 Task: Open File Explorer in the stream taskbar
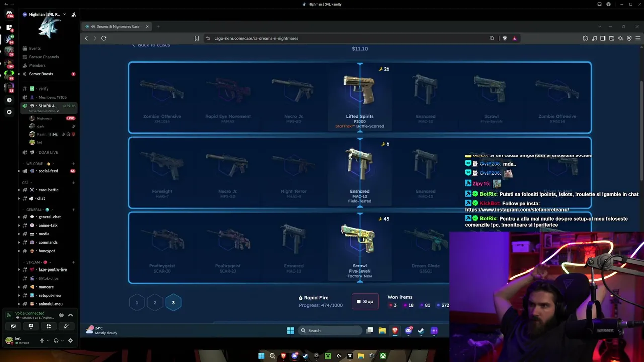point(382,330)
